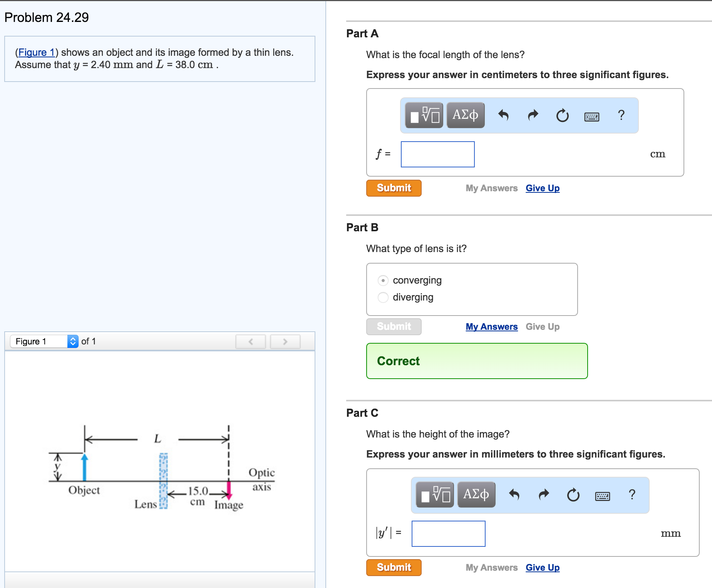
Task: Click inside the focal length input field
Action: click(437, 154)
